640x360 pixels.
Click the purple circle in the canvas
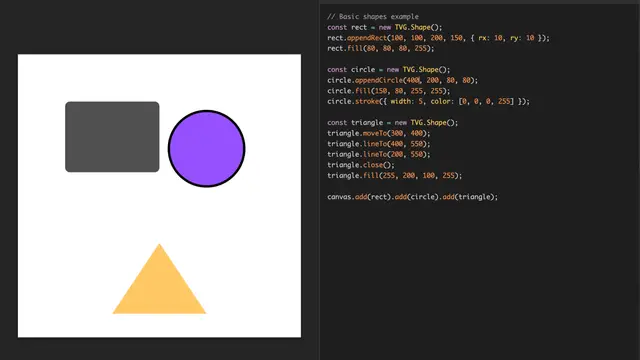coord(207,149)
